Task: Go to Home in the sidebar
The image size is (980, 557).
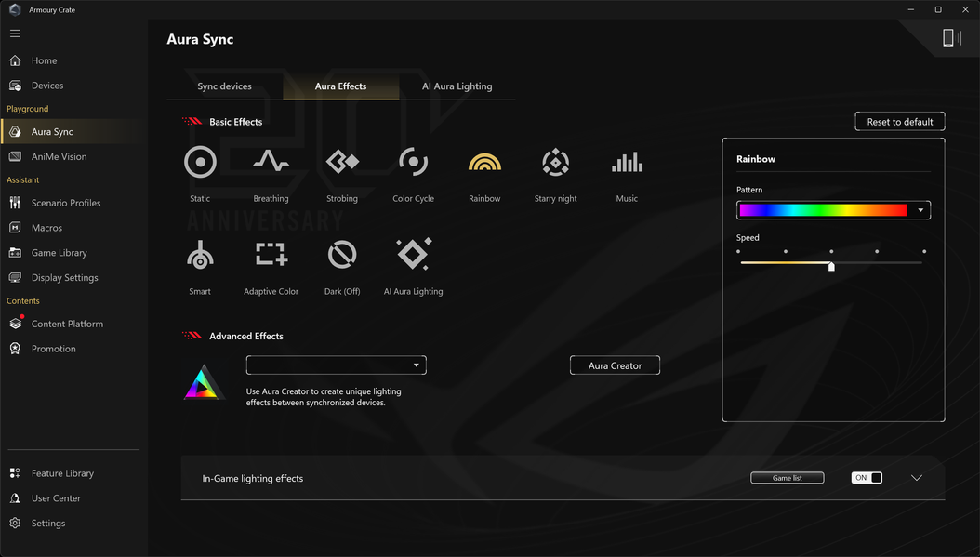Action: coord(44,60)
